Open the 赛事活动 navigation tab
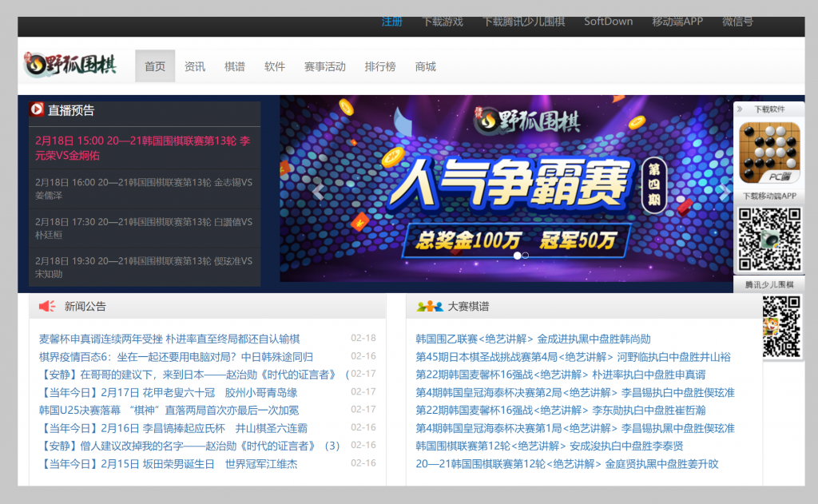 [324, 66]
